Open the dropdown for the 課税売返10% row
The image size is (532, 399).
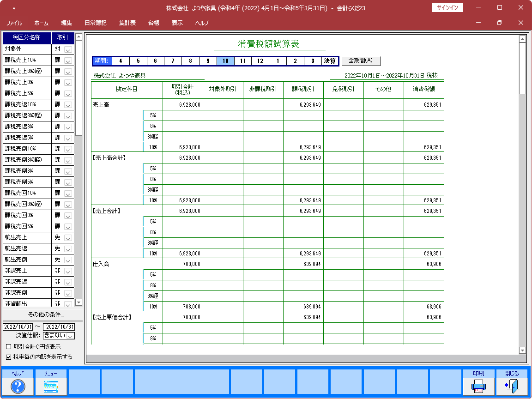[68, 105]
